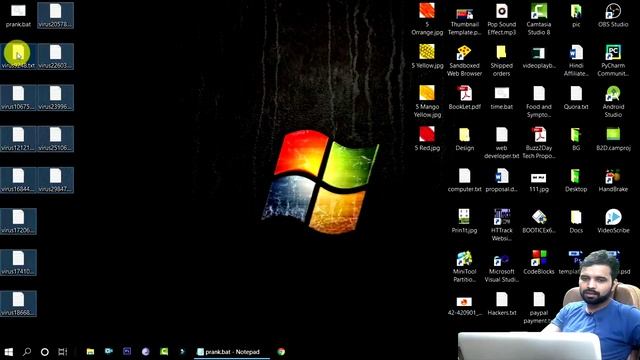Select the videoplayb file icon
This screenshot has width=640, height=360.
pos(539,57)
